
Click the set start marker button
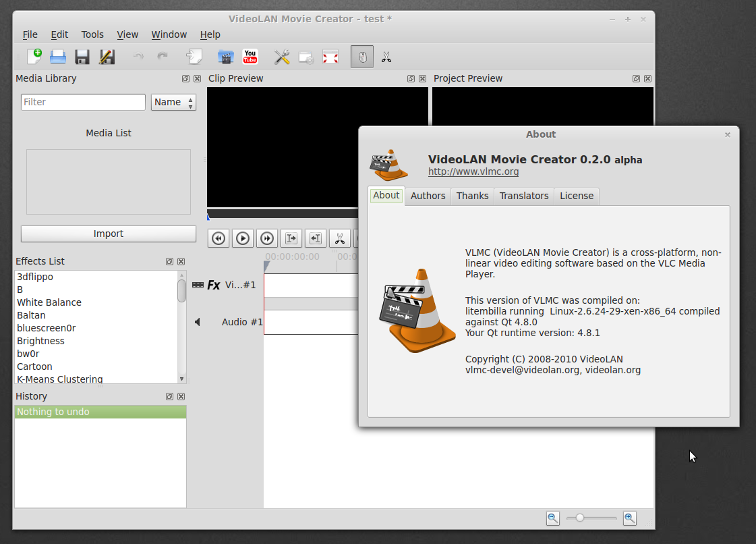point(291,238)
